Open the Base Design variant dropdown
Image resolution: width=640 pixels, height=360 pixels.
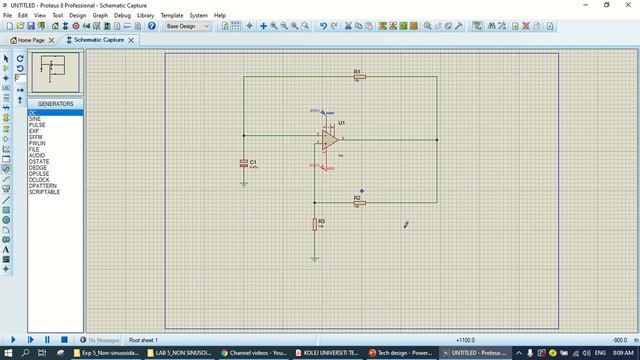click(187, 26)
